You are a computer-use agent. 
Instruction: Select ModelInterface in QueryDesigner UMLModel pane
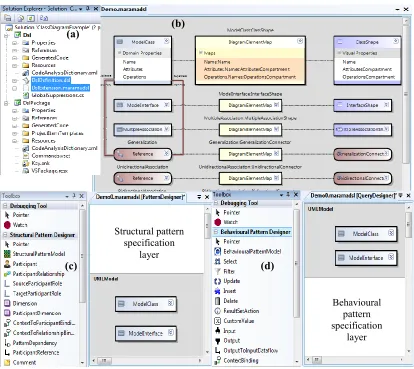pyautogui.click(x=366, y=258)
